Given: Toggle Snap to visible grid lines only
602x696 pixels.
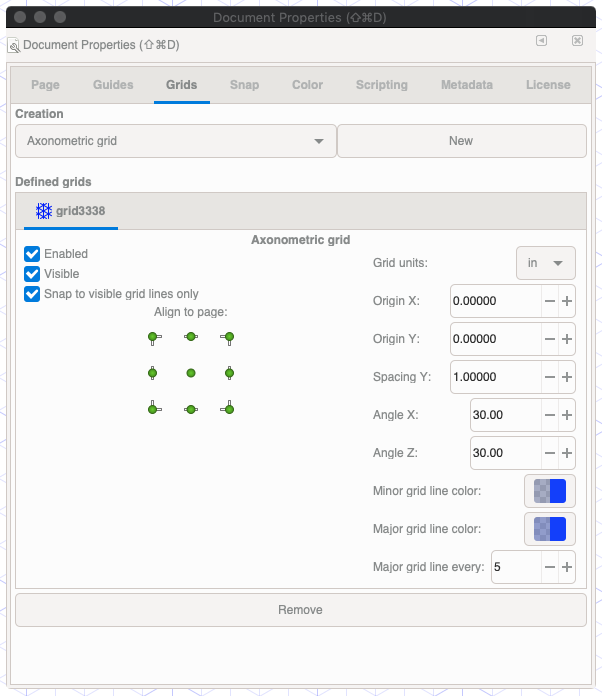Looking at the screenshot, I should pos(32,294).
